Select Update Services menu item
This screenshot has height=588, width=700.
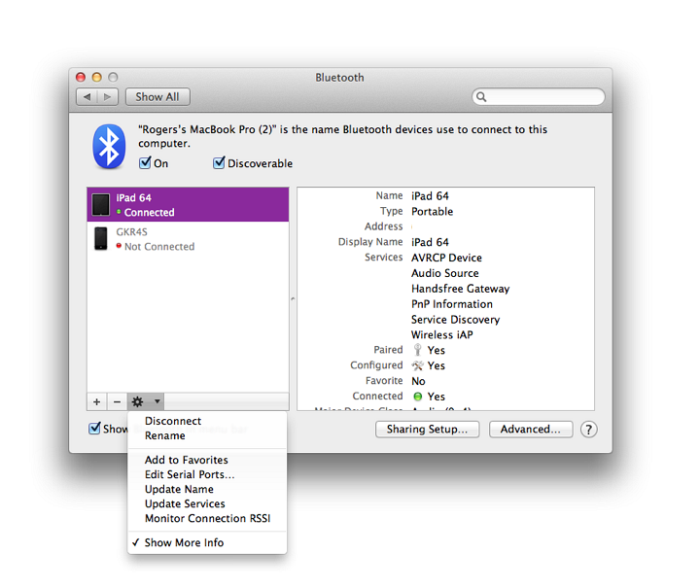tap(207, 503)
